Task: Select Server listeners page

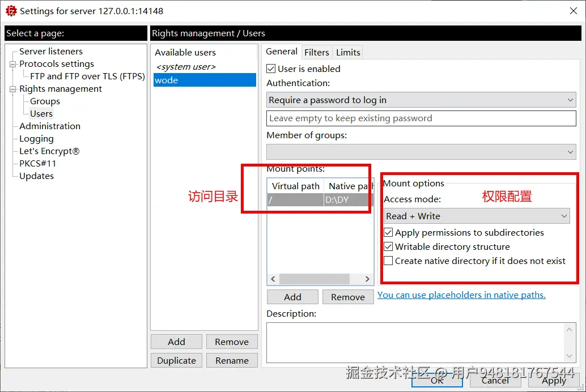Action: (51, 51)
